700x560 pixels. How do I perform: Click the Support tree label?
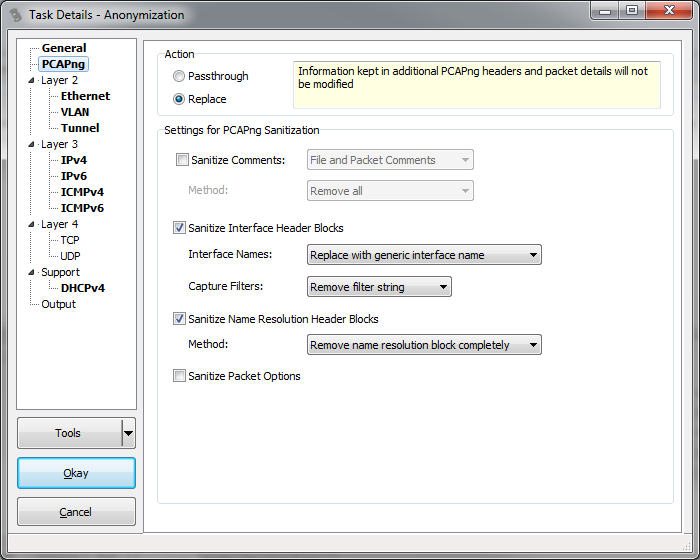[x=60, y=272]
